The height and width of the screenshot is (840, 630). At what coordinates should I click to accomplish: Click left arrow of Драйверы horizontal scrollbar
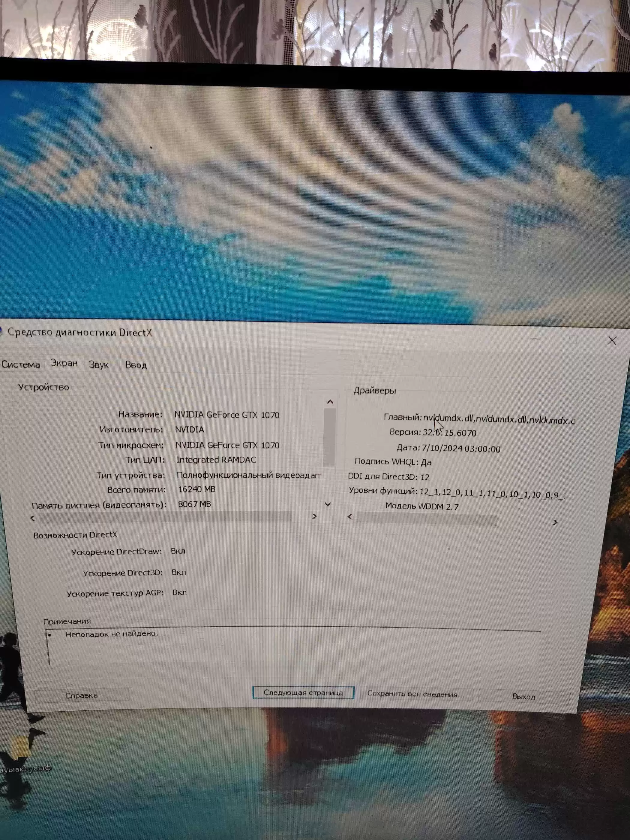[350, 517]
